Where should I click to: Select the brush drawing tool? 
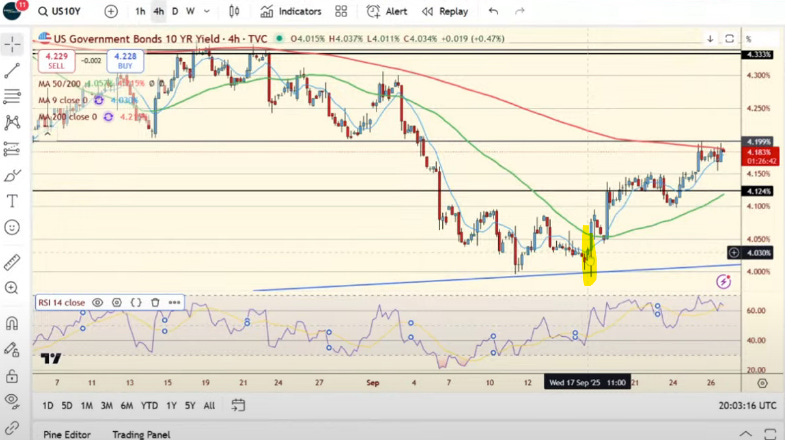[12, 176]
